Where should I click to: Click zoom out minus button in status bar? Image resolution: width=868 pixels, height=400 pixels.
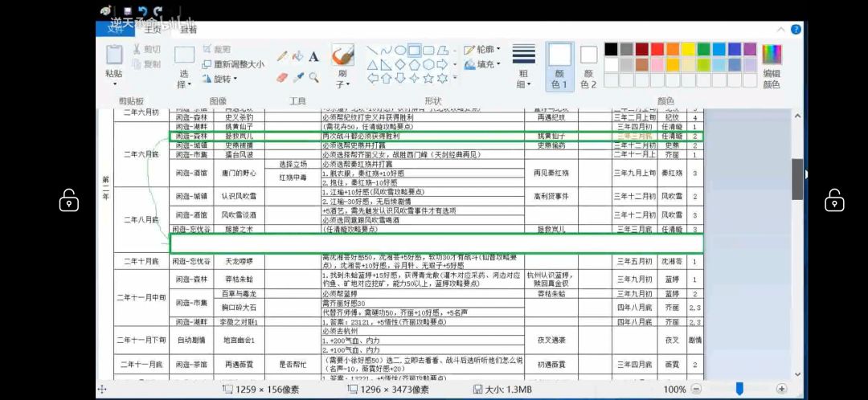click(x=696, y=389)
